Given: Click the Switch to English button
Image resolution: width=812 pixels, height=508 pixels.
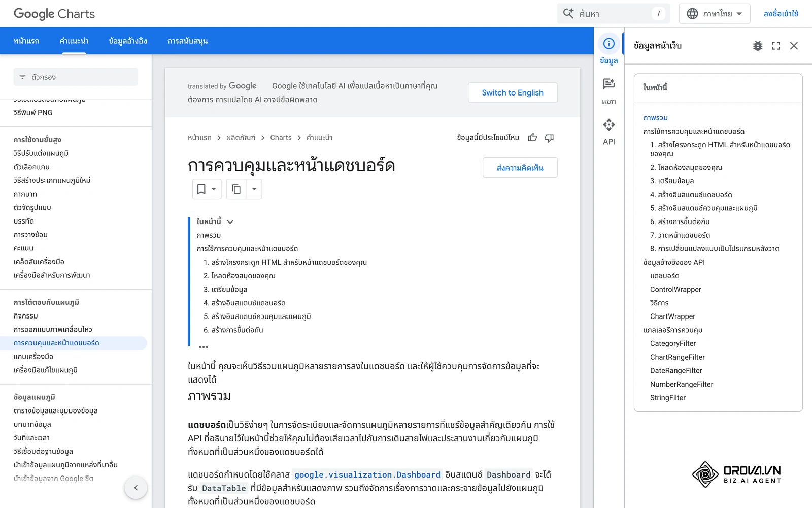Looking at the screenshot, I should click(513, 92).
